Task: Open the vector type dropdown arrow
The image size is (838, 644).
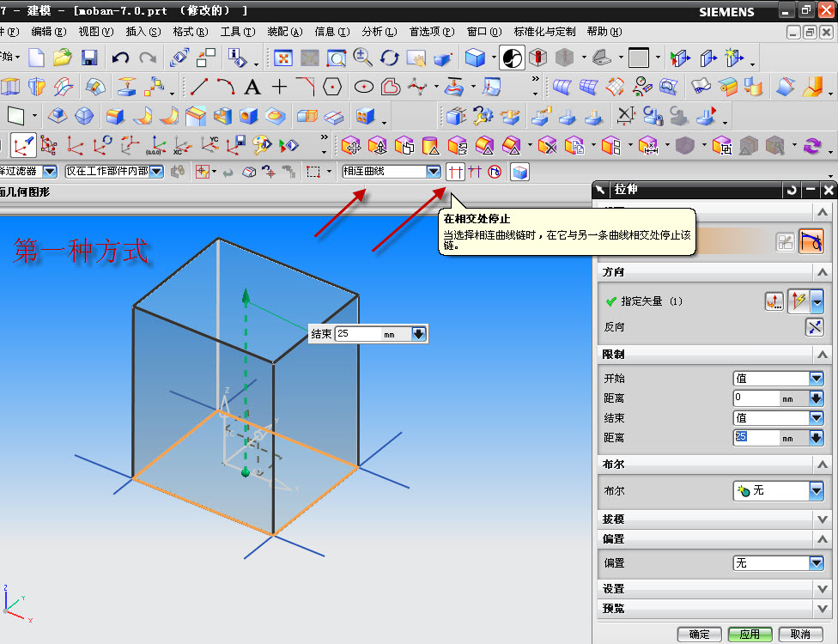Action: (x=817, y=302)
